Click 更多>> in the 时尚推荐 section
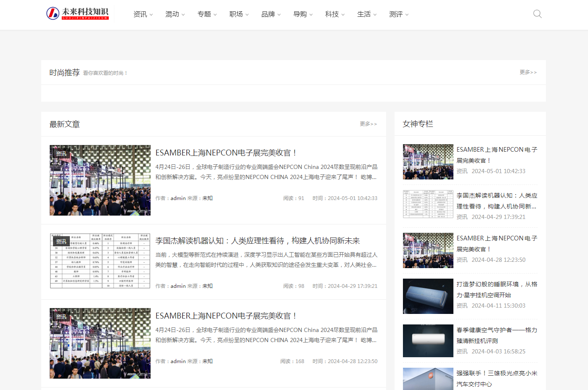 (x=528, y=72)
